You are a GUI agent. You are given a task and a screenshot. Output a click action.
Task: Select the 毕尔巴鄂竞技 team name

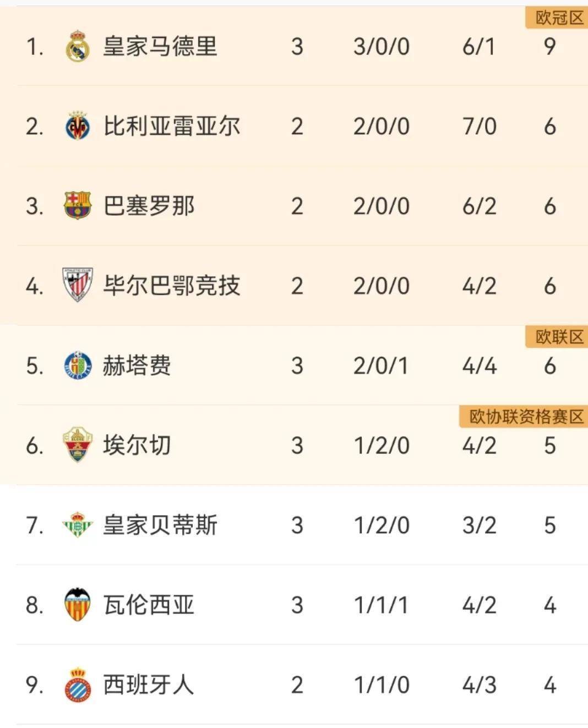172,286
